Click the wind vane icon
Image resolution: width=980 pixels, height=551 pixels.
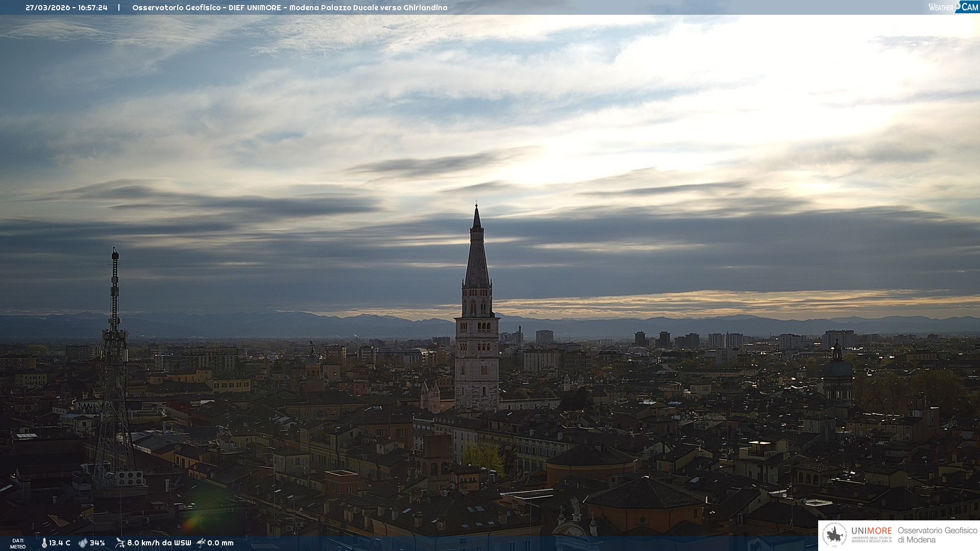(x=120, y=543)
